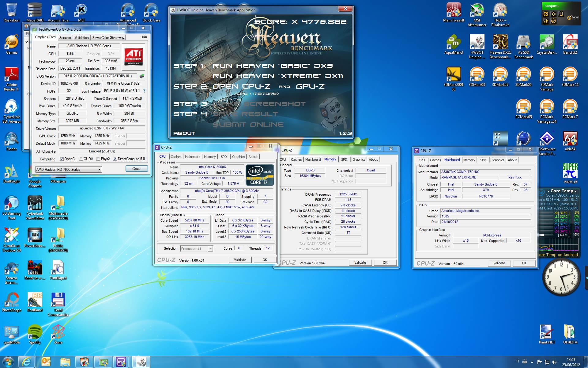
Task: Open Caches tab in CPU-Z CPU window
Action: [x=176, y=157]
